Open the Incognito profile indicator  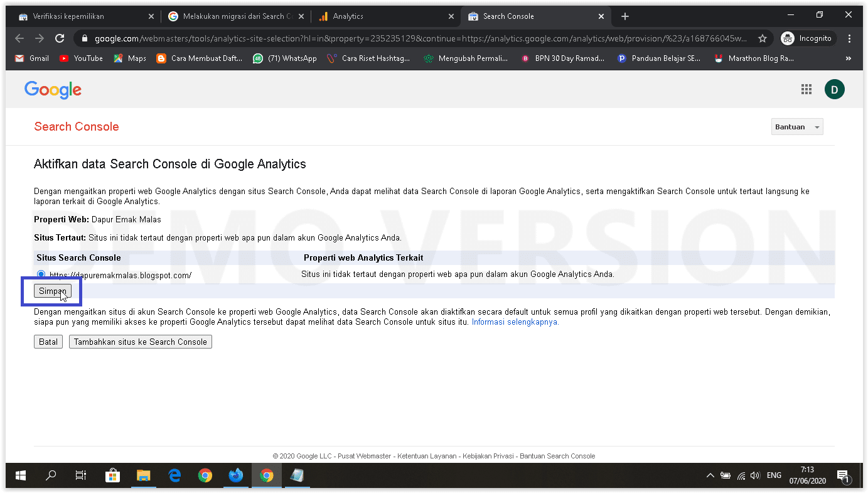[x=808, y=38]
